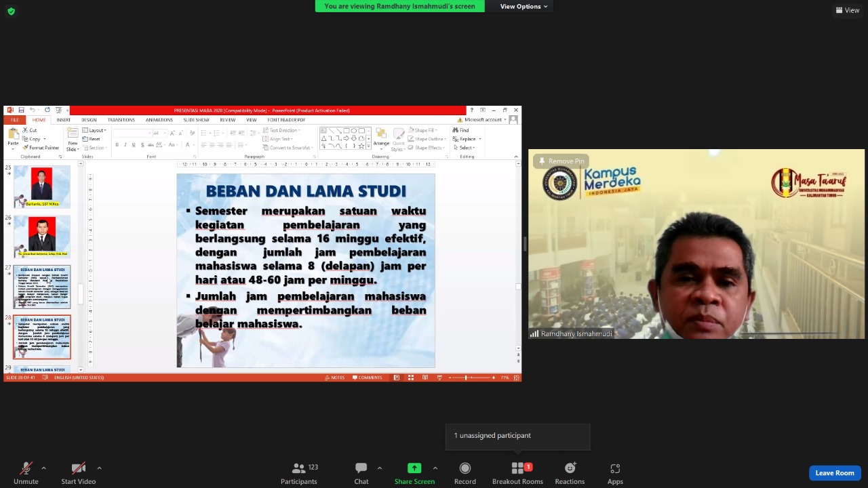
Task: Expand video options arrow beside Start Video
Action: pos(99,468)
